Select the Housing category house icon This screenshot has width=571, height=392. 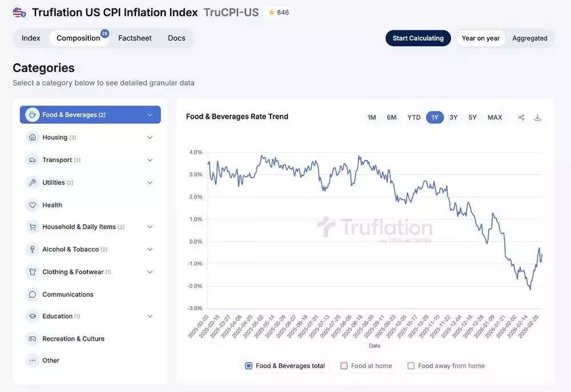coord(32,137)
